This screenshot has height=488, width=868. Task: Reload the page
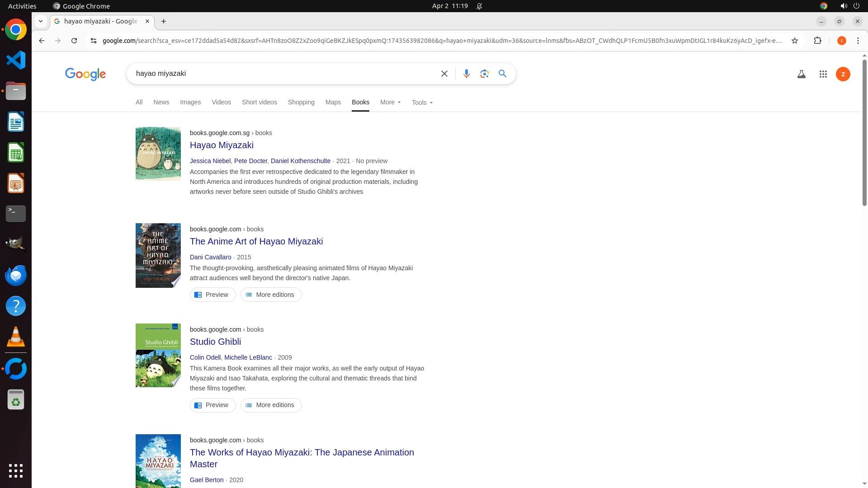pyautogui.click(x=74, y=41)
